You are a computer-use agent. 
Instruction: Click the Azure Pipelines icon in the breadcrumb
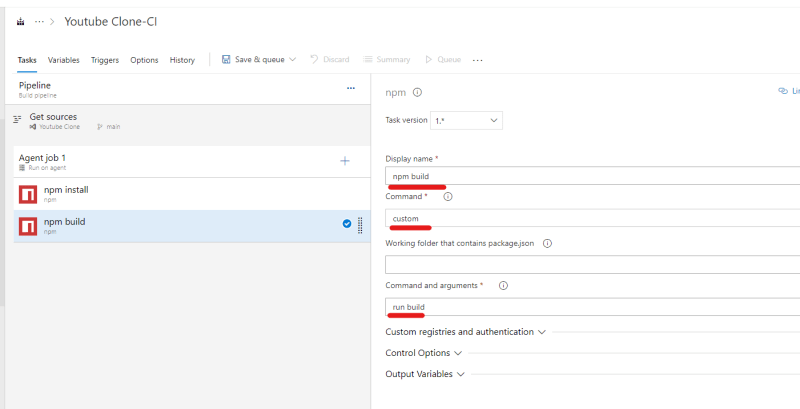point(20,22)
